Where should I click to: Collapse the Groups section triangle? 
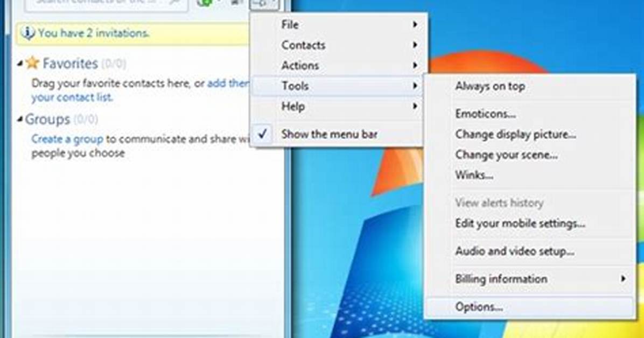pos(20,119)
